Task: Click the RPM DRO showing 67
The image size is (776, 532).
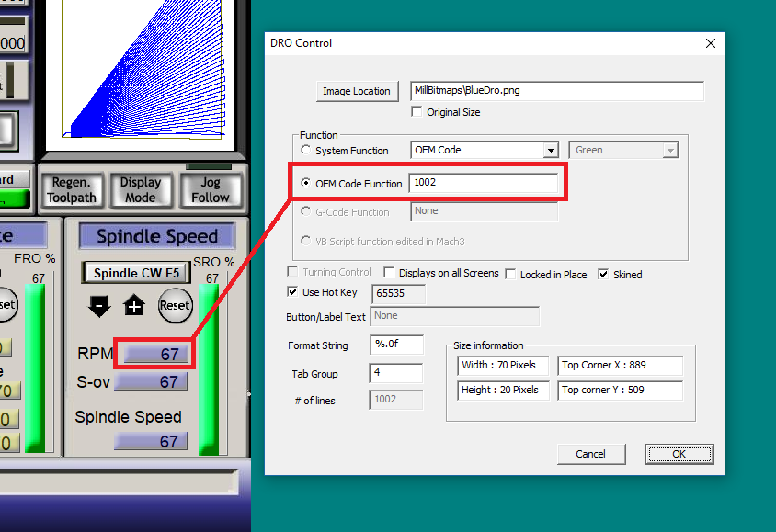Action: 156,354
